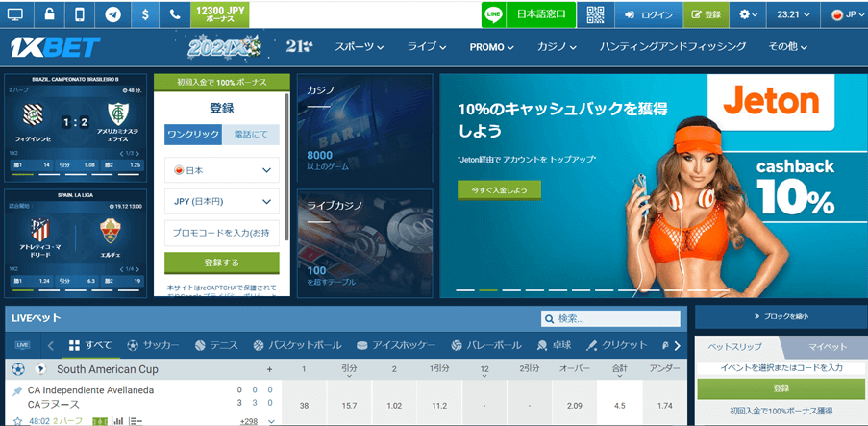The height and width of the screenshot is (426, 868).
Task: Click the plus icon in South American Cup header
Action: tap(269, 369)
